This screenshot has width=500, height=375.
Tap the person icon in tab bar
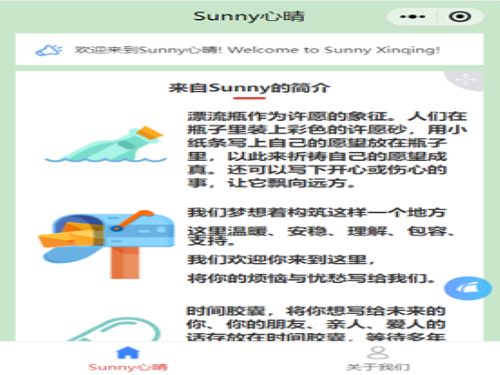coord(377,353)
